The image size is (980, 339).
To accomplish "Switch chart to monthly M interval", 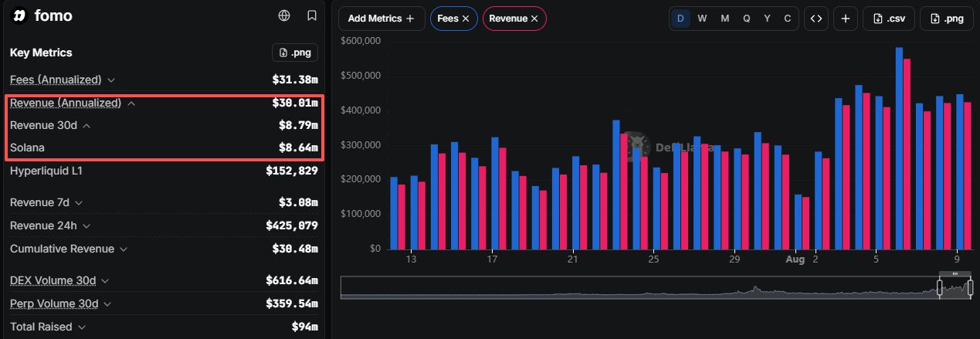I will click(724, 19).
